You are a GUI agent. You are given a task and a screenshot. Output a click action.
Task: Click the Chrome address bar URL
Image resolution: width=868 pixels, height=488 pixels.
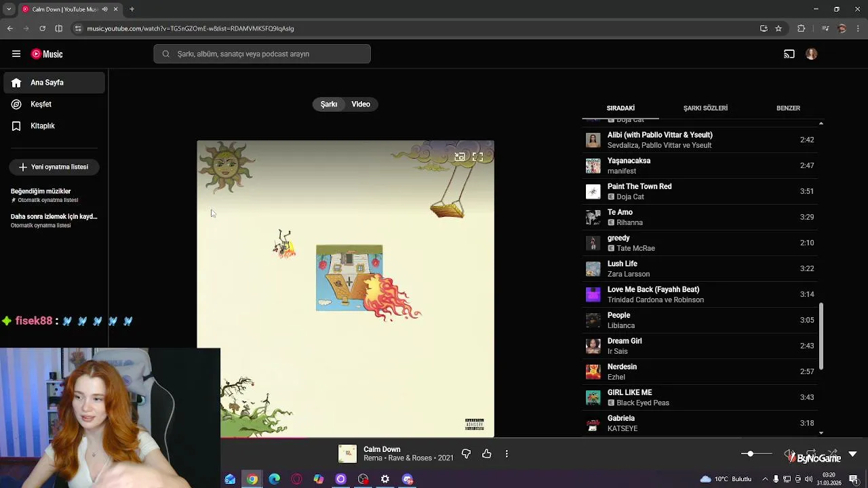pyautogui.click(x=191, y=28)
